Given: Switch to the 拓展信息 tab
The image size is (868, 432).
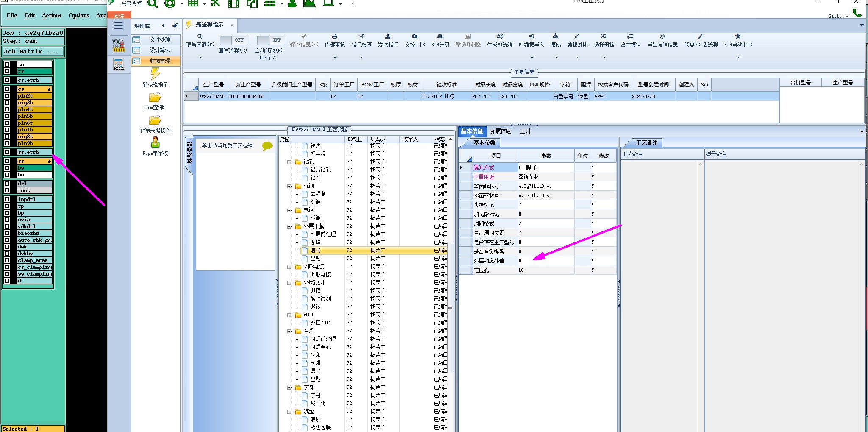Looking at the screenshot, I should 501,131.
